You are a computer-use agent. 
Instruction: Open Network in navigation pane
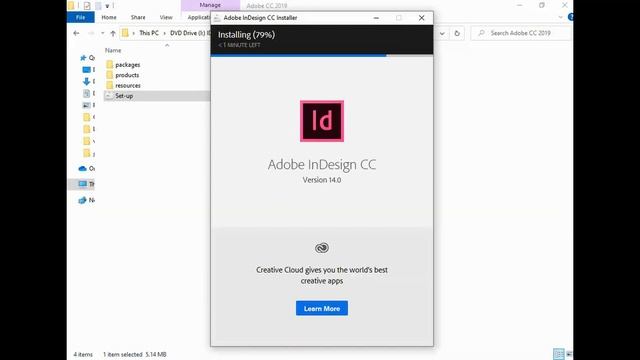82,200
